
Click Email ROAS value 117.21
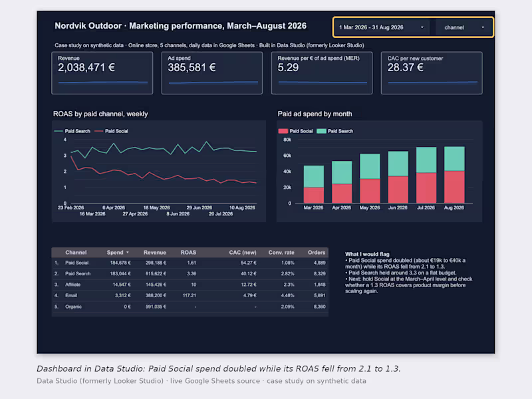190,295
